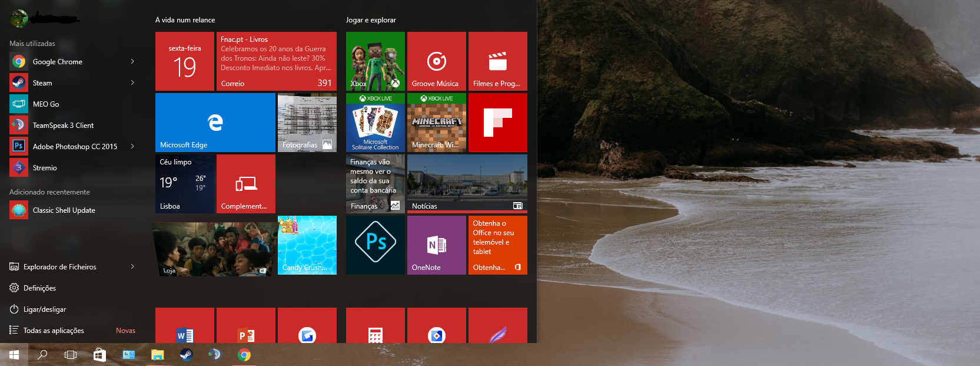Viewport: 980px width, 366px height.
Task: Open the Flipboard tile
Action: click(498, 123)
